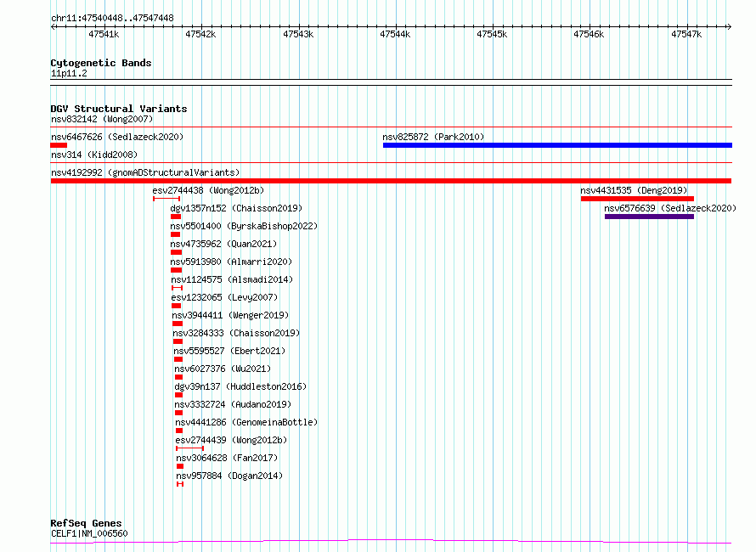The image size is (756, 552).
Task: Click the 47544k ruler position
Action: click(395, 34)
